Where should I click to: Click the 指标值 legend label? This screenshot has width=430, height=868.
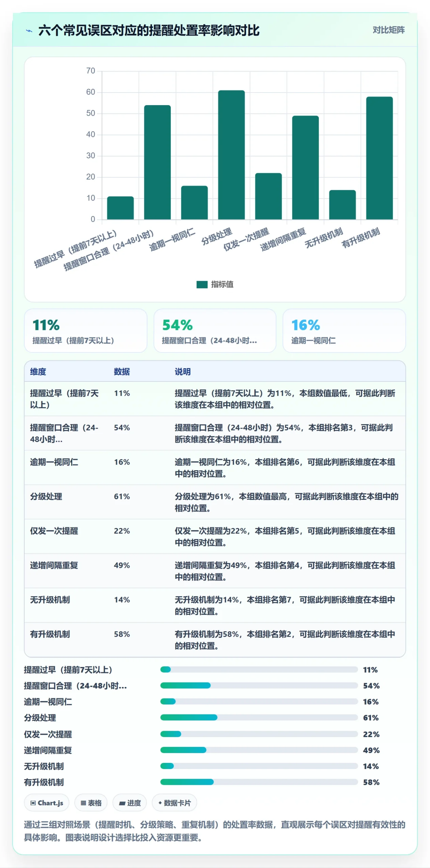[222, 284]
